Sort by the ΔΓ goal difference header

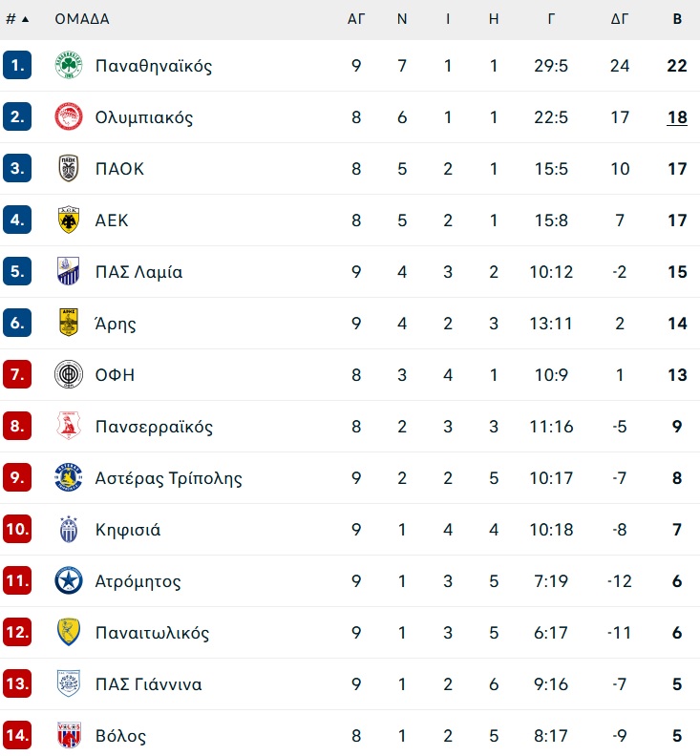pos(620,19)
